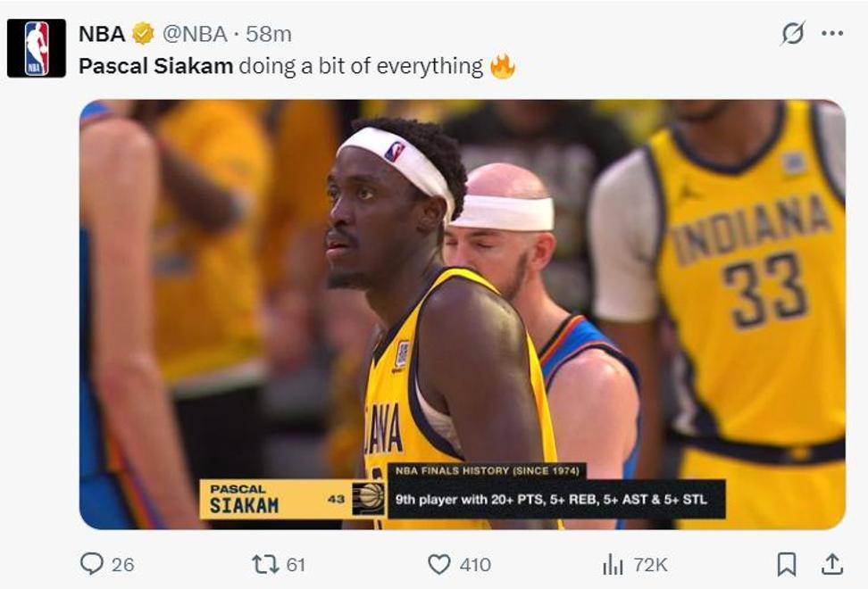Click the 72K views count

[650, 565]
